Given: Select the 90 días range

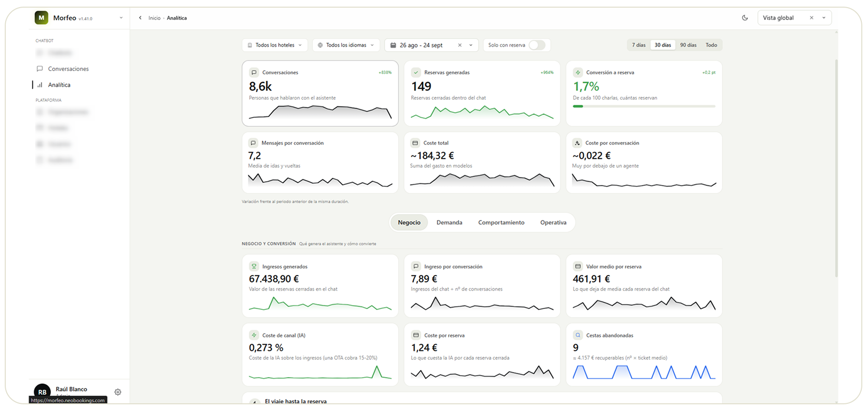Looking at the screenshot, I should 688,45.
